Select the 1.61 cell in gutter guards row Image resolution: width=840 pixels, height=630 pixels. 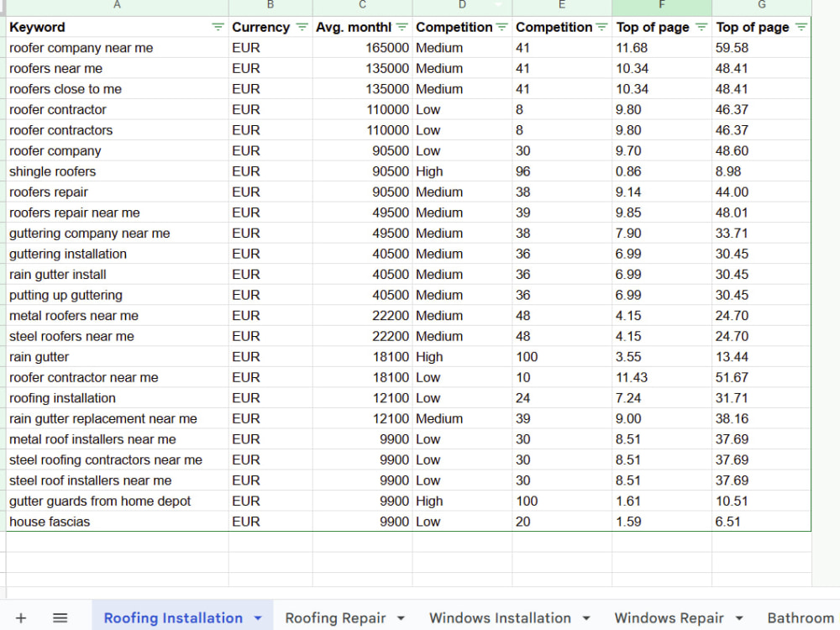coord(662,501)
